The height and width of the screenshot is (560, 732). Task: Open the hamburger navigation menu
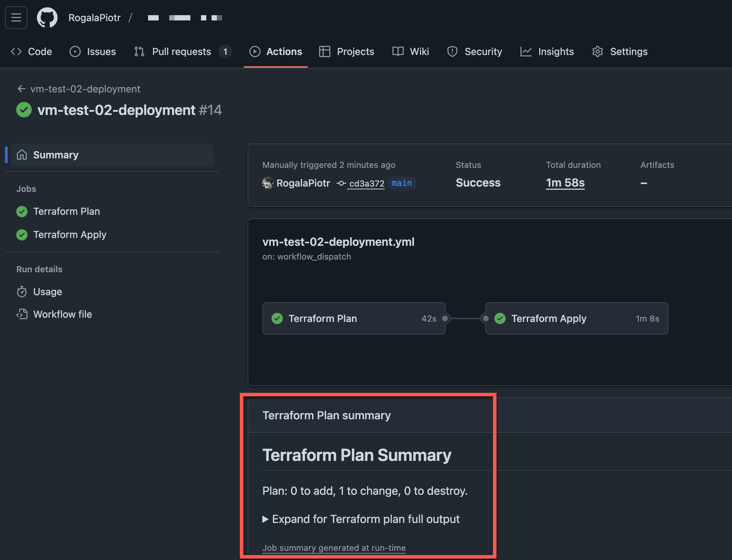tap(16, 18)
